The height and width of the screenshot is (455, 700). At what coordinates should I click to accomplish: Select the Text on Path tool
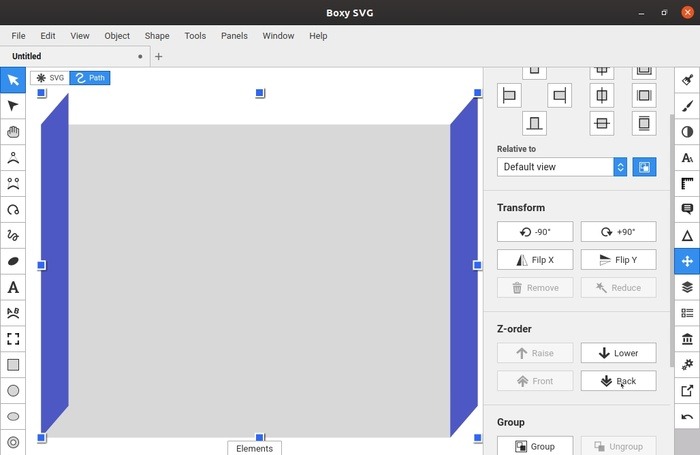tap(13, 313)
